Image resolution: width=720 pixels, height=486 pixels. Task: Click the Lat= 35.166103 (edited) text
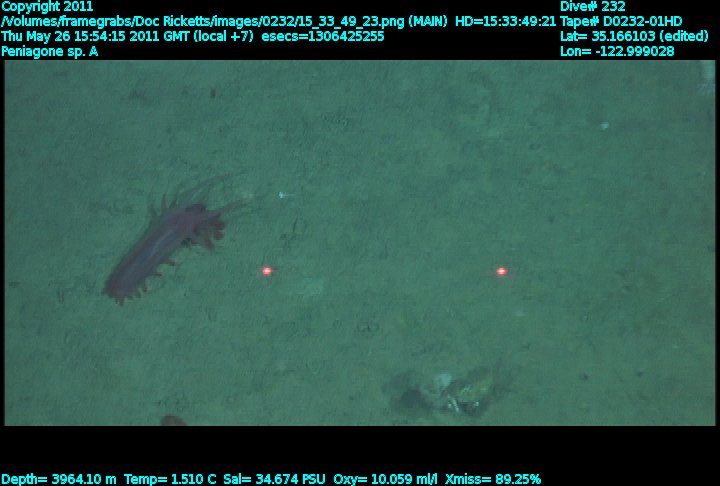pyautogui.click(x=634, y=36)
